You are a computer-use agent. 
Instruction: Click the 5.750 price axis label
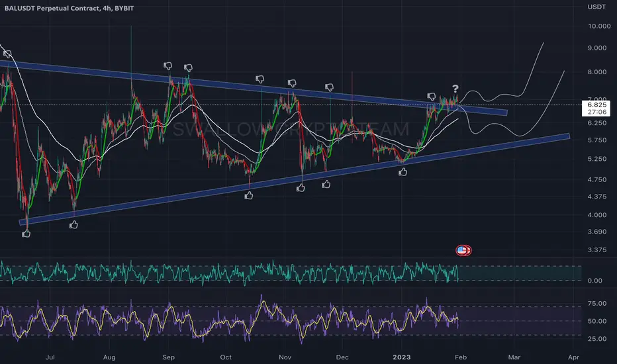click(597, 140)
